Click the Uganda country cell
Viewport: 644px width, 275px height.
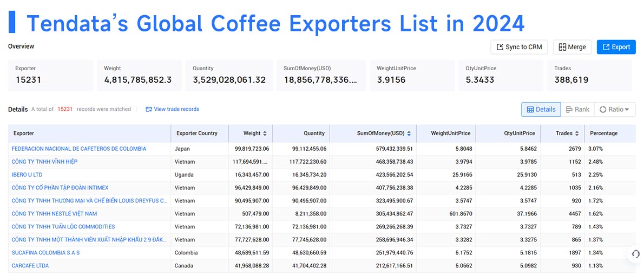point(183,175)
